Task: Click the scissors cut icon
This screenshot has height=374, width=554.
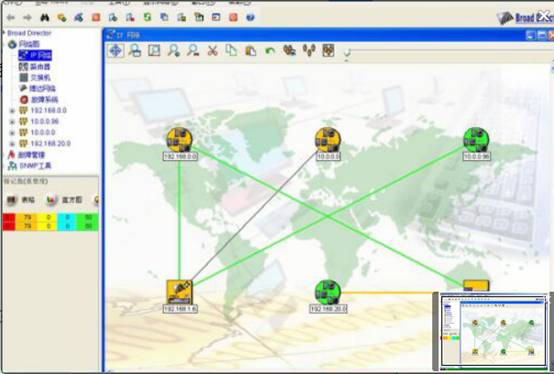Action: 212,51
